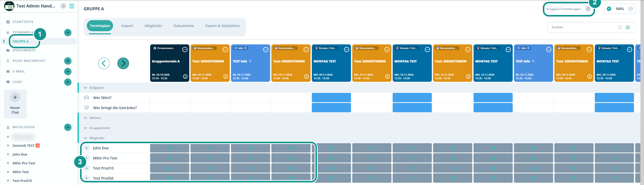
Task: Add a new Terminplan with the plus button
Action: (x=68, y=33)
